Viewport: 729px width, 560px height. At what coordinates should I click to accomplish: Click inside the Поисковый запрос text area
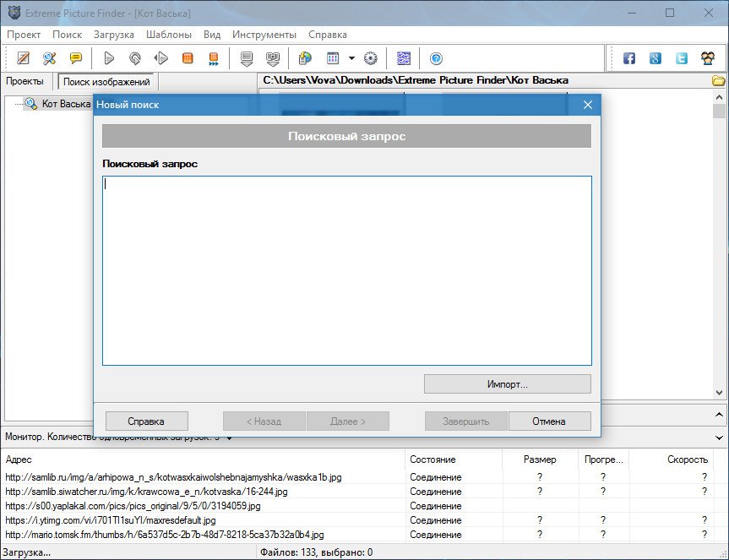point(346,270)
